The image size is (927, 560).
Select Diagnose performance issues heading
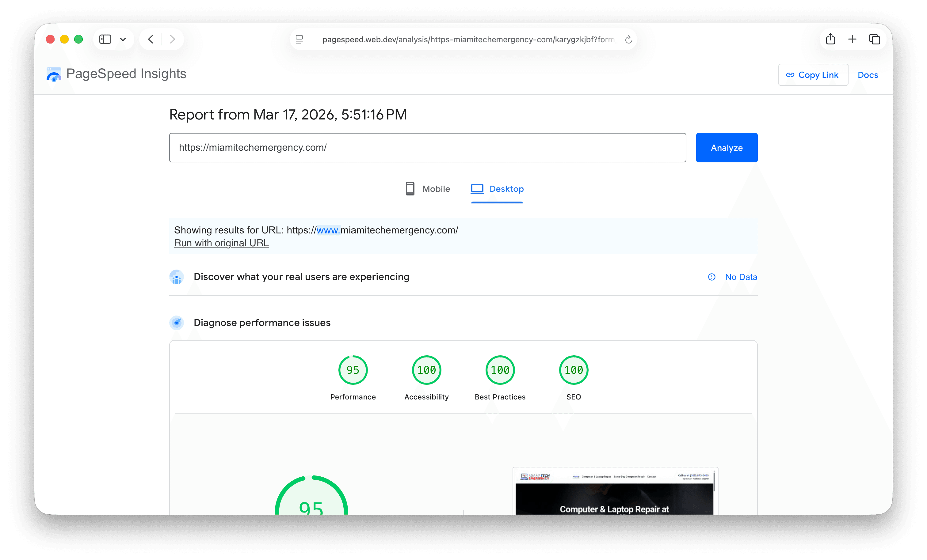click(262, 323)
